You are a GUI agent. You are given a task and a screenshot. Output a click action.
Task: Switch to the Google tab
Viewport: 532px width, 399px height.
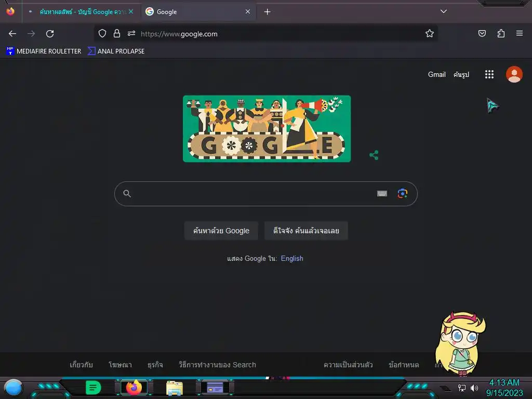click(x=198, y=12)
